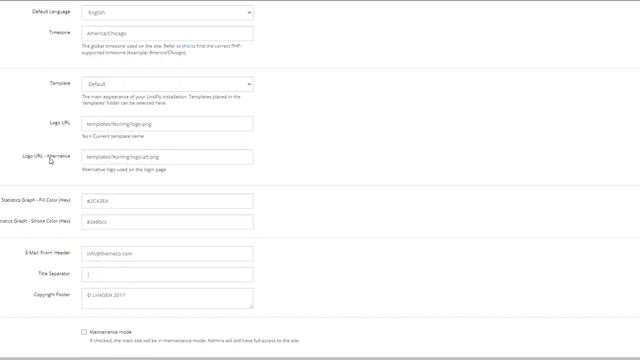
Task: Click the Logo URL field label
Action: tap(60, 123)
